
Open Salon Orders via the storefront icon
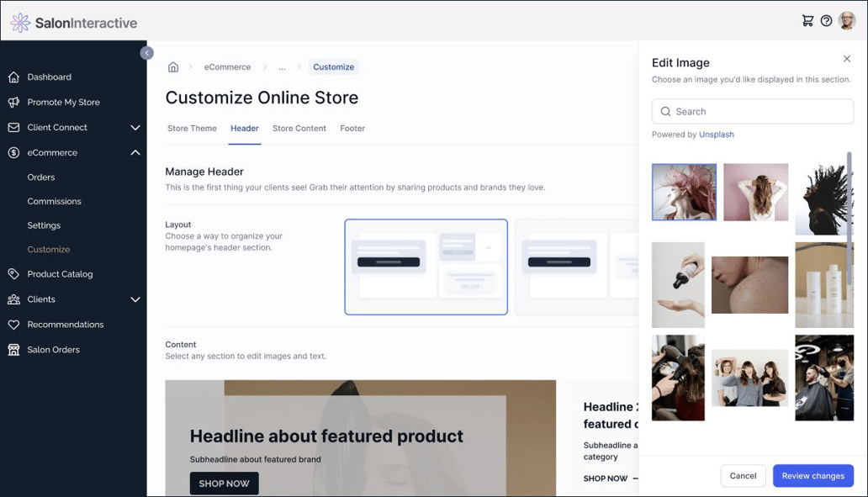[15, 349]
